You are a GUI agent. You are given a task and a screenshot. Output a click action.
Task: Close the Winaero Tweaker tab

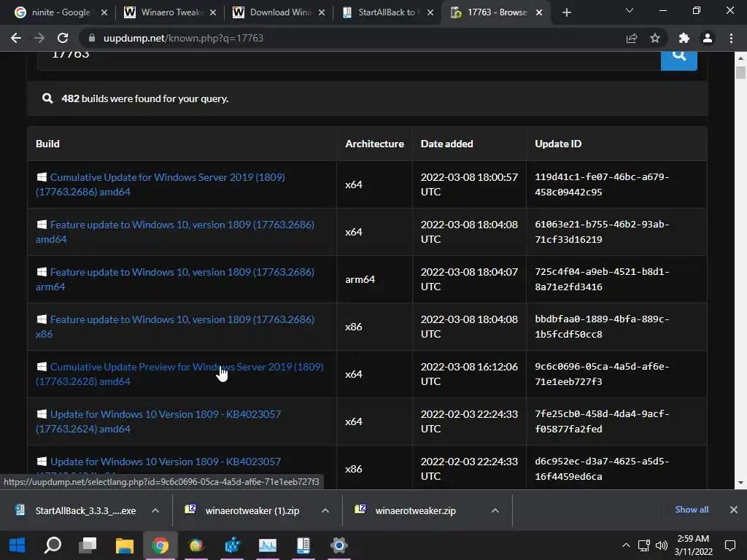[213, 12]
